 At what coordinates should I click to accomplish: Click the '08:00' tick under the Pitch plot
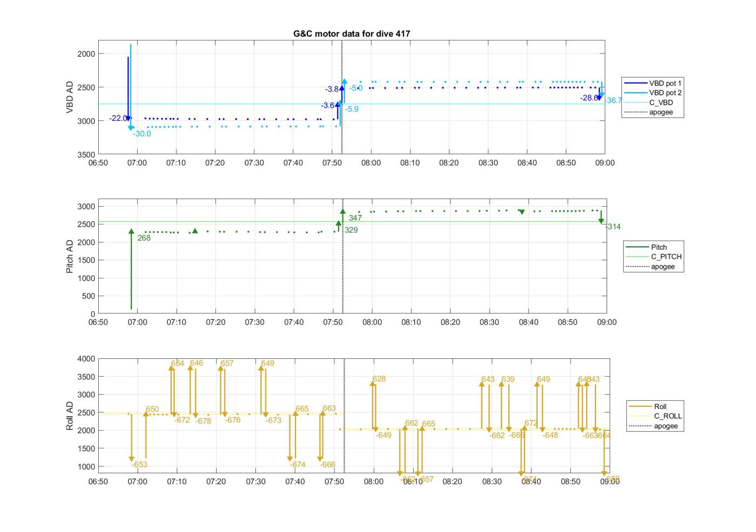(372, 322)
